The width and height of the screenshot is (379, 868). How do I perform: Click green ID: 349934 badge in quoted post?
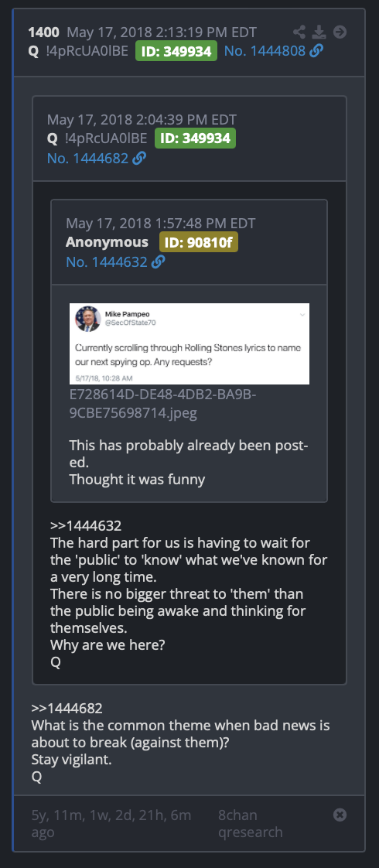click(195, 138)
